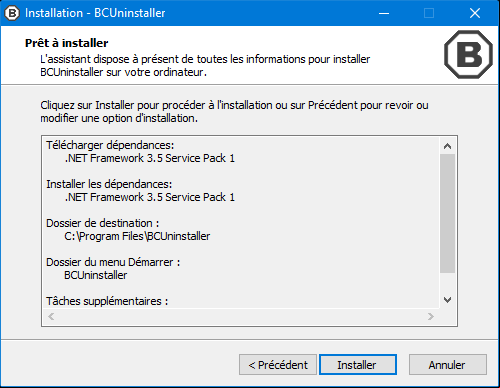Click the Dossier du menu Démarrer line

click(x=113, y=262)
